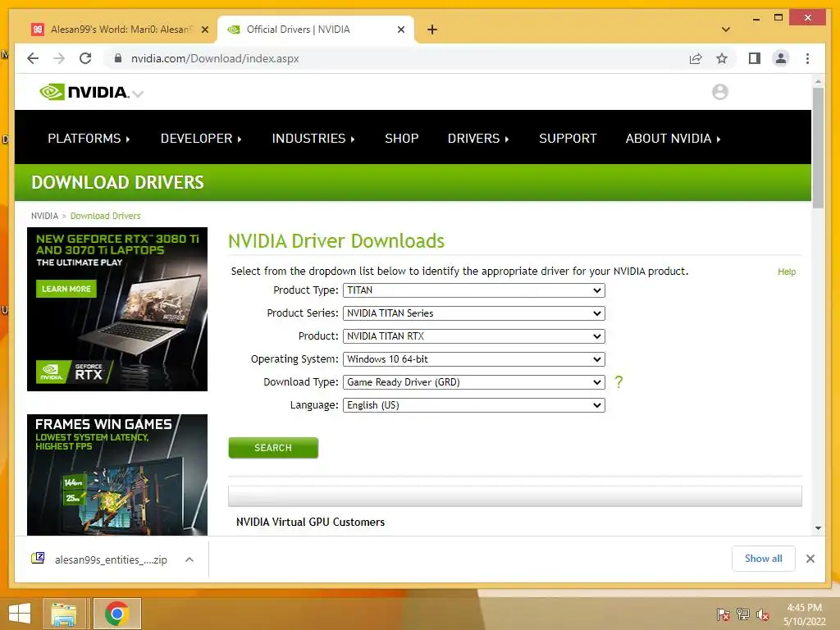The height and width of the screenshot is (630, 840).
Task: Open a new browser tab
Action: click(x=432, y=30)
